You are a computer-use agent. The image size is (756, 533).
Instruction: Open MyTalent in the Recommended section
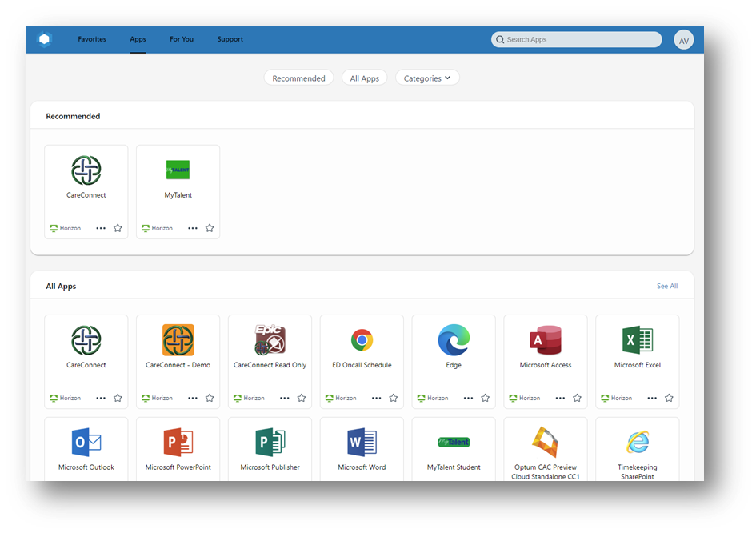point(178,170)
